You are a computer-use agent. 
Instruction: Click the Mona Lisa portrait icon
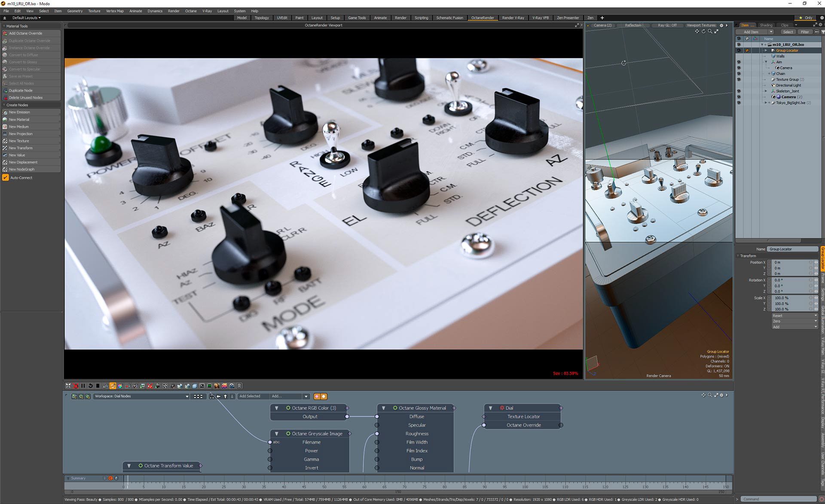217,386
